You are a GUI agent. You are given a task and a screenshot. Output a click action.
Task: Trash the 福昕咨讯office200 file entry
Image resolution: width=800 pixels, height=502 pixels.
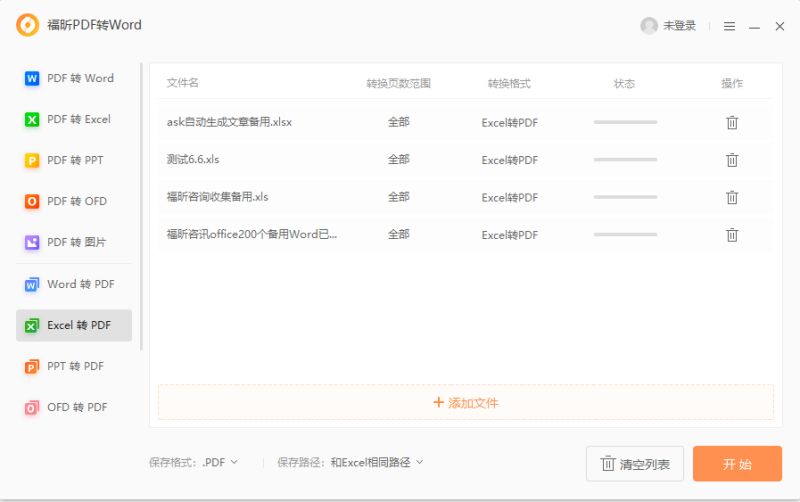732,235
